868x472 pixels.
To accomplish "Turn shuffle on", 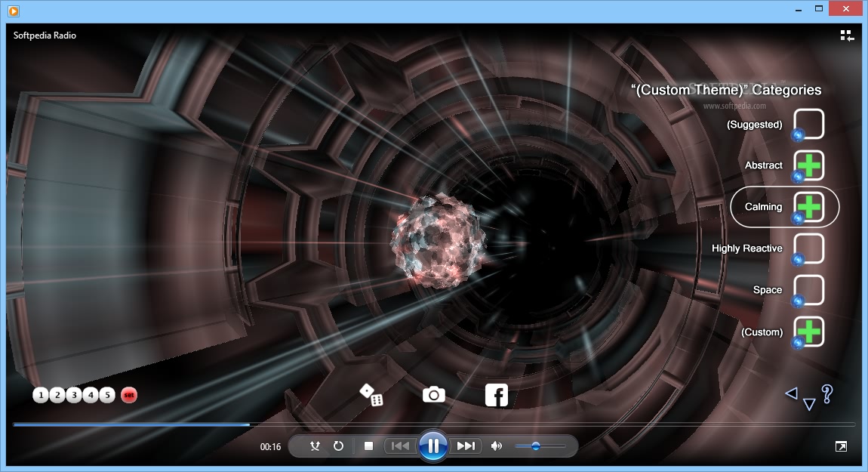I will (x=315, y=446).
